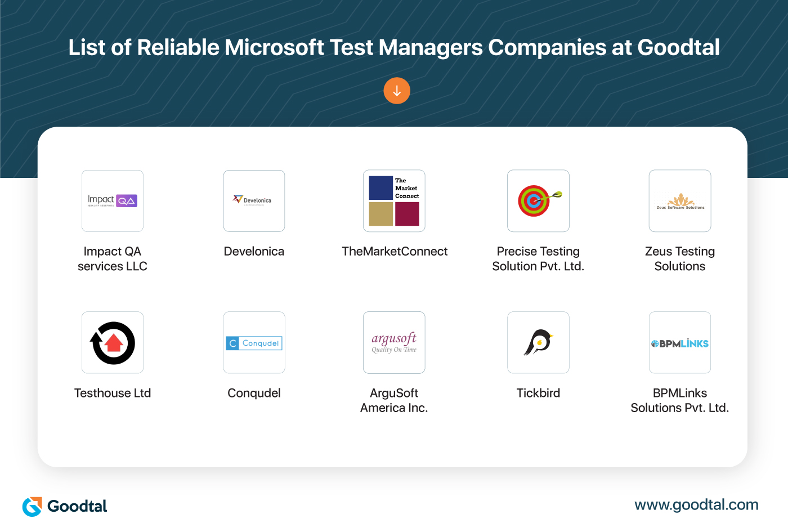Click the Develonica logo icon

254,201
